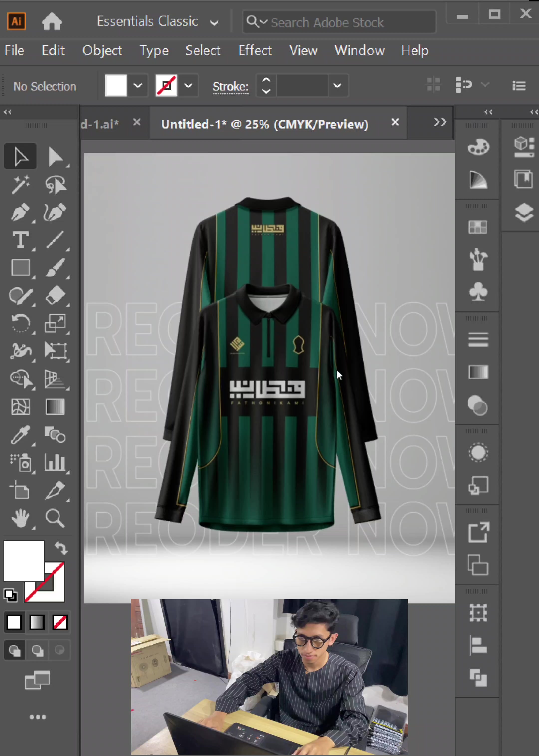Enable Draw Behind mode
The image size is (539, 756).
pos(37,650)
